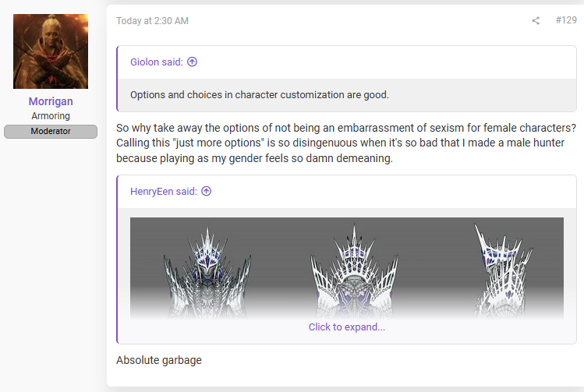The image size is (584, 392).
Task: View Morrigan's avatar image
Action: click(51, 51)
